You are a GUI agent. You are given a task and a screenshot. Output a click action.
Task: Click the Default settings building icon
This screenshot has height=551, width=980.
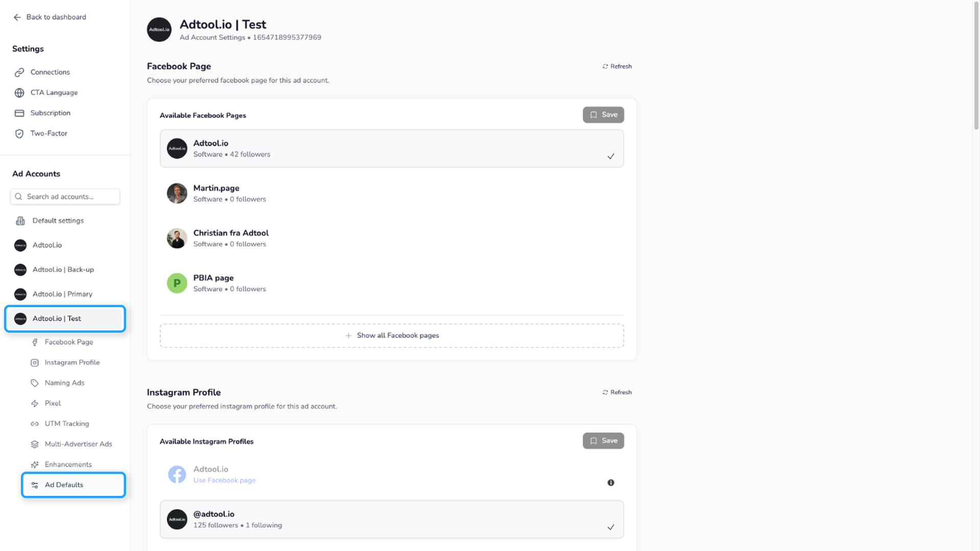coord(20,221)
